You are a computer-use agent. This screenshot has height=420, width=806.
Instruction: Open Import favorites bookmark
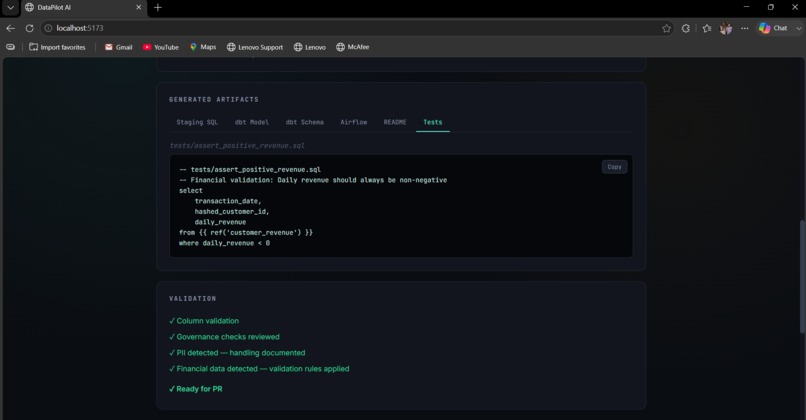[x=57, y=47]
